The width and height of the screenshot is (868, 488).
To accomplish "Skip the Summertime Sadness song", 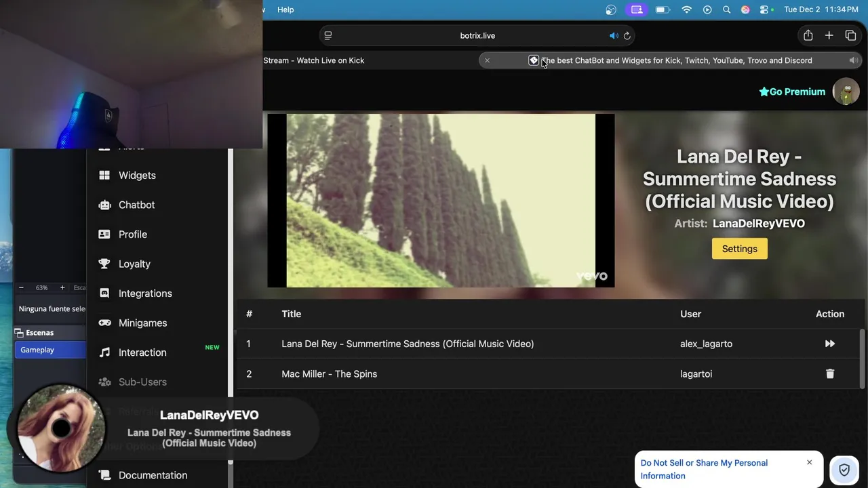I will point(829,344).
